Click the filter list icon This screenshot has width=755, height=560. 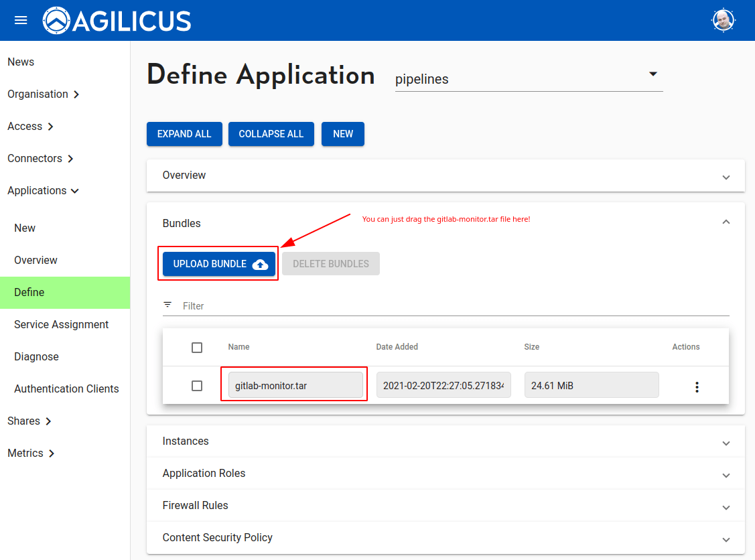click(167, 305)
